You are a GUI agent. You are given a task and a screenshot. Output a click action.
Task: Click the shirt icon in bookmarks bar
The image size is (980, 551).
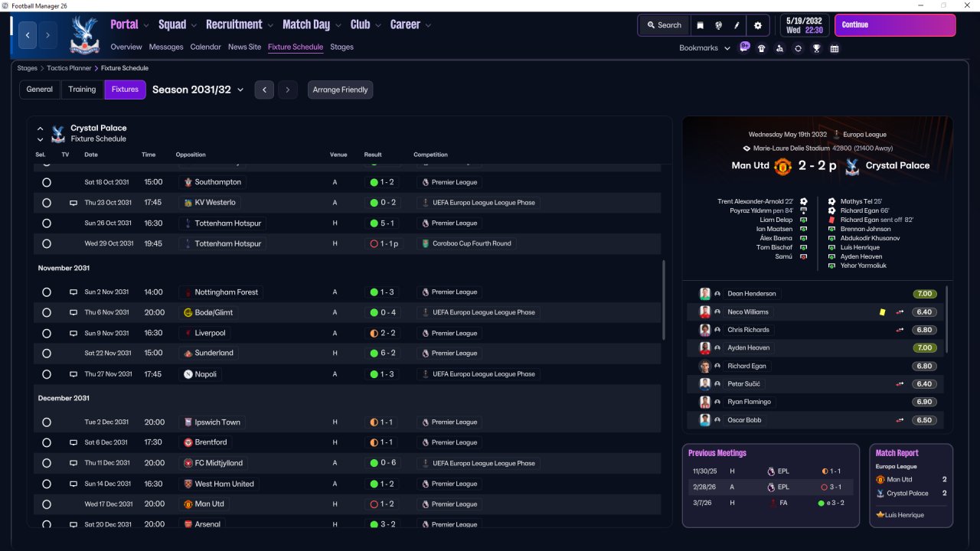761,48
